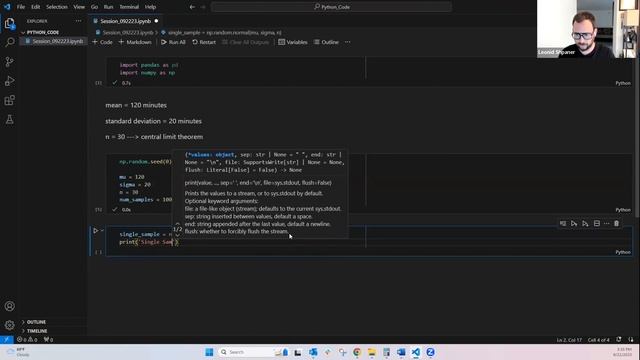The image size is (640, 360).
Task: Open the Variables panel
Action: (x=293, y=42)
